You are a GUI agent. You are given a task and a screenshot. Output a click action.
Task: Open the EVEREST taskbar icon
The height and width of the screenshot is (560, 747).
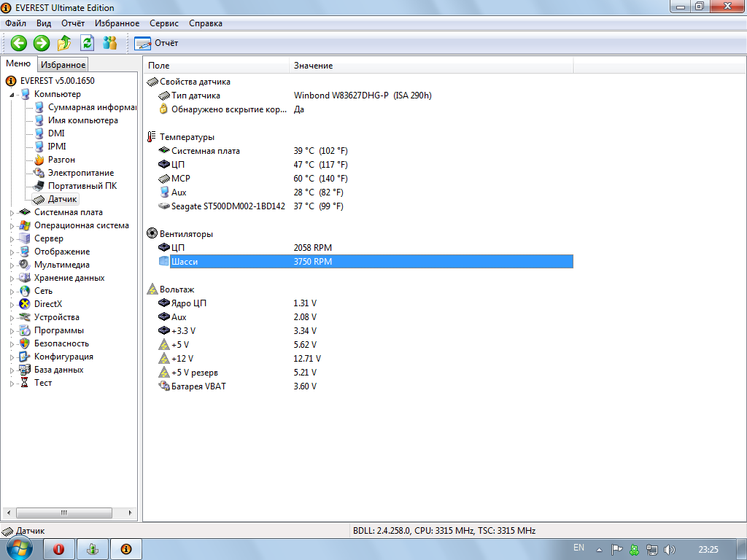[x=125, y=548]
